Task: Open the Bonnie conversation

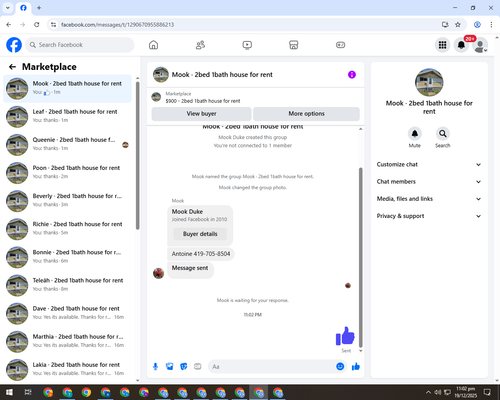Action: point(67,257)
